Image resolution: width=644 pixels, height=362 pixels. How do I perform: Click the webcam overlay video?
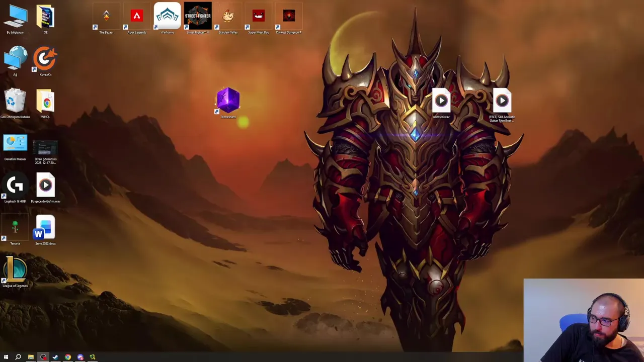click(584, 320)
